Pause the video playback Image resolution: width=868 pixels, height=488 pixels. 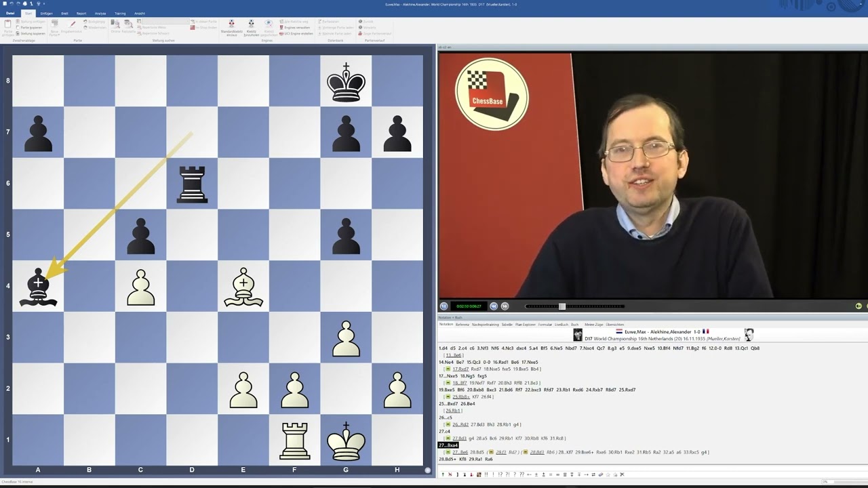click(x=444, y=306)
